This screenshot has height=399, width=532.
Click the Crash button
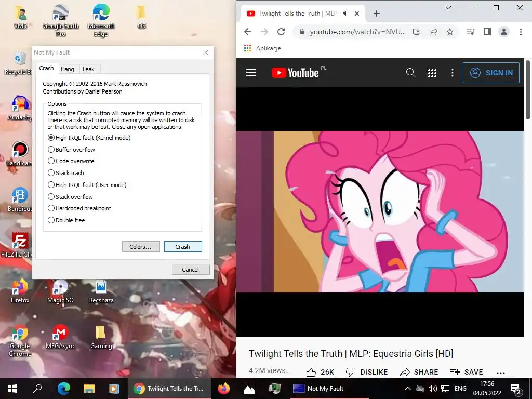coord(183,247)
